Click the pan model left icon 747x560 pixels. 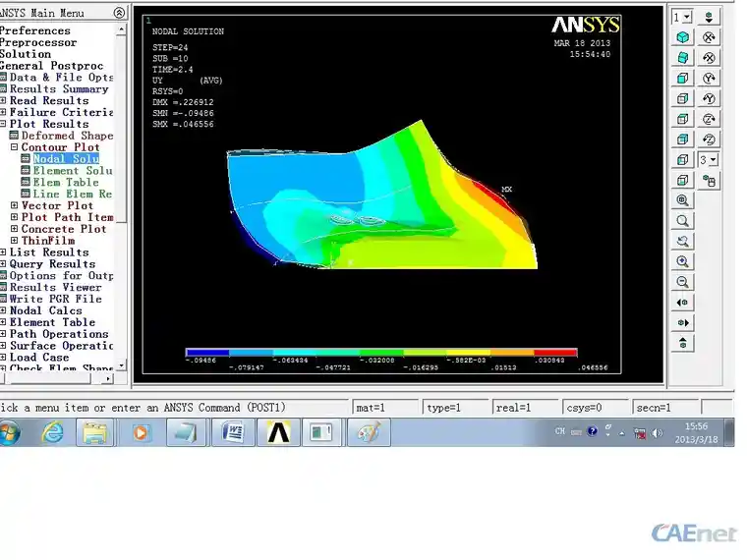click(682, 303)
